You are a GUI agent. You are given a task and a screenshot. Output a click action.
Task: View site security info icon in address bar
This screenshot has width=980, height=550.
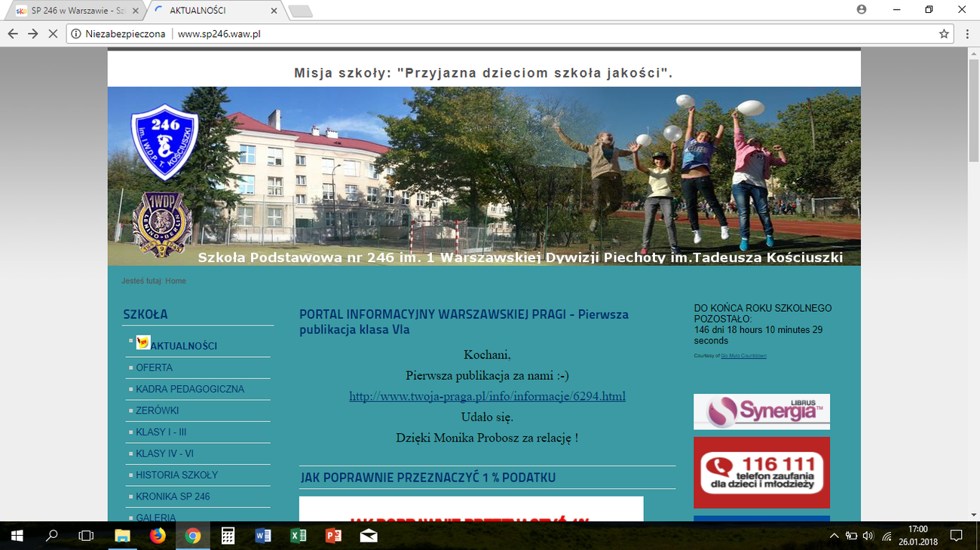[x=76, y=34]
